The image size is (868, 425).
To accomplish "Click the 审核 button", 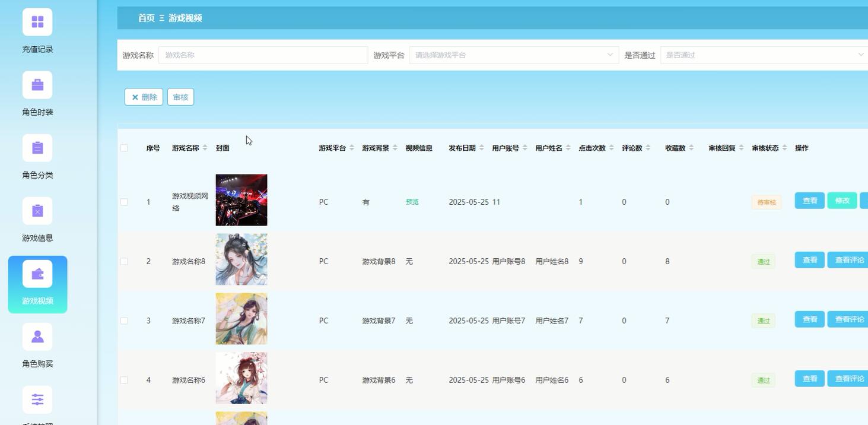I will pos(180,97).
